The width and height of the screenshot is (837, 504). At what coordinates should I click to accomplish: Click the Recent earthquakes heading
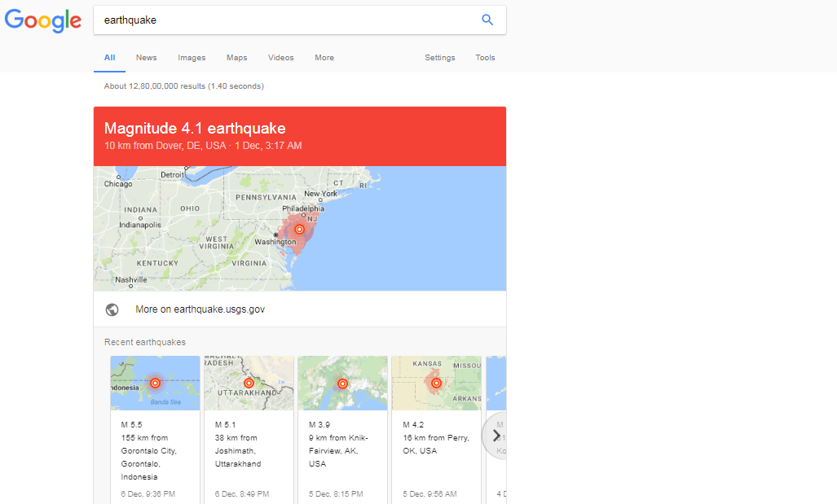coord(144,343)
